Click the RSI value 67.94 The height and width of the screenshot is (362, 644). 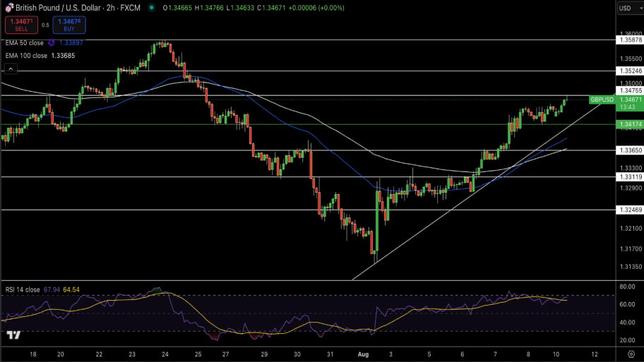tap(52, 289)
